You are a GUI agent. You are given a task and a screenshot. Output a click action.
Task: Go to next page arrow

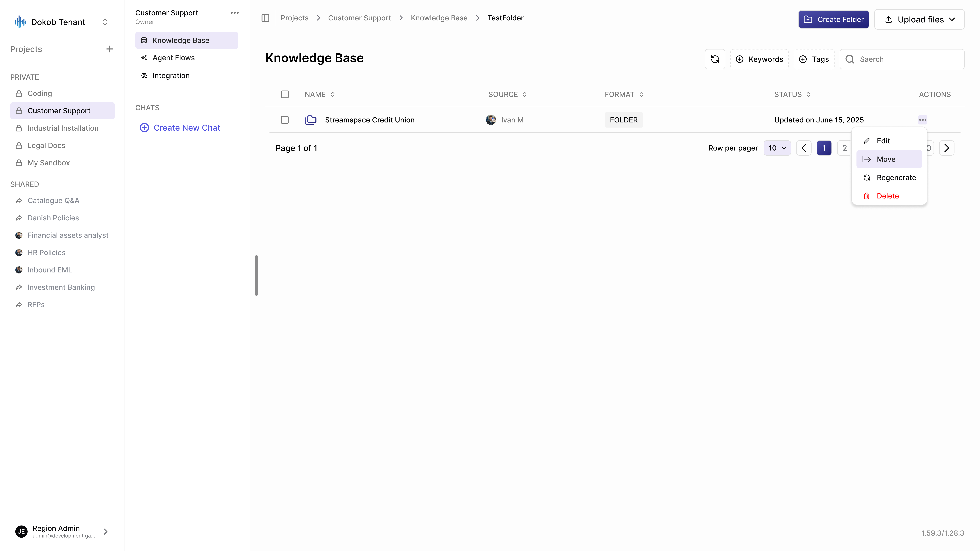point(946,148)
